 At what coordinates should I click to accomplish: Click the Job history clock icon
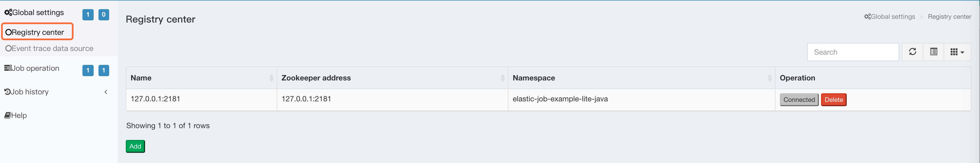coord(7,92)
